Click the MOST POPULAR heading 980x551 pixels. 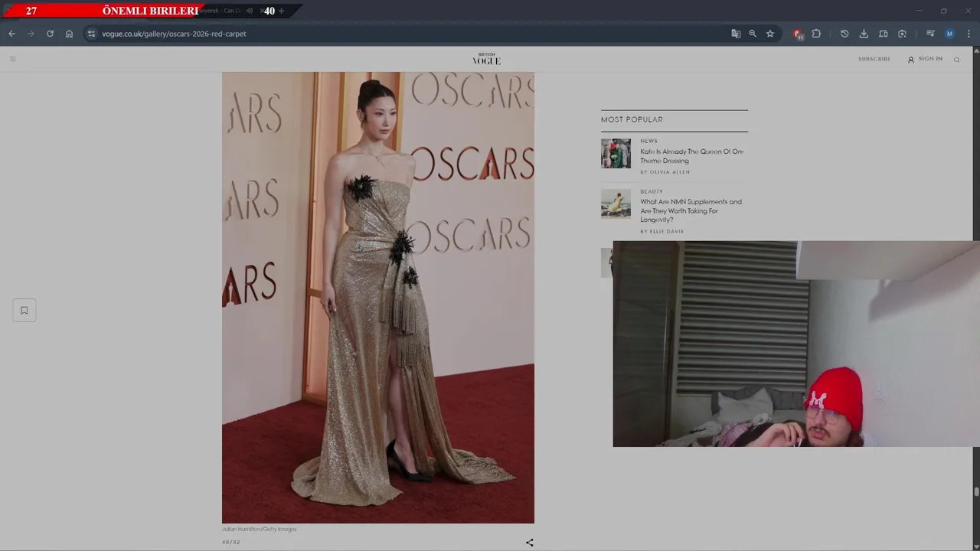pyautogui.click(x=632, y=119)
